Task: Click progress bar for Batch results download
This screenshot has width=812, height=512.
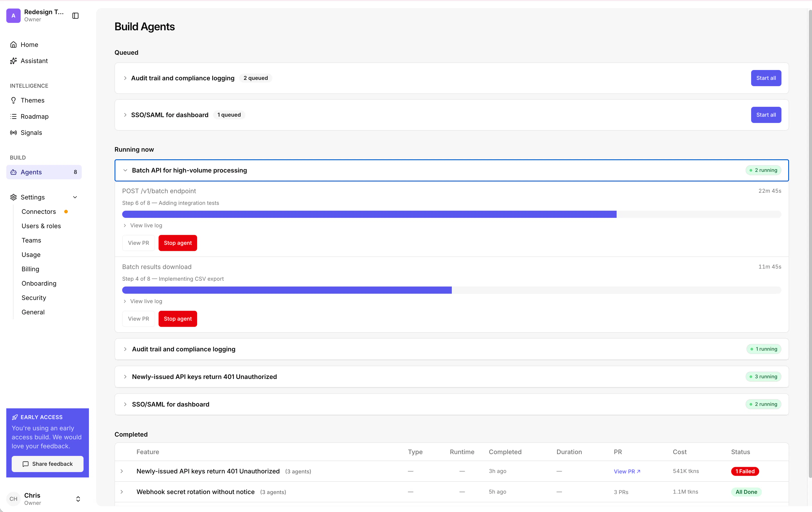Action: 452,290
